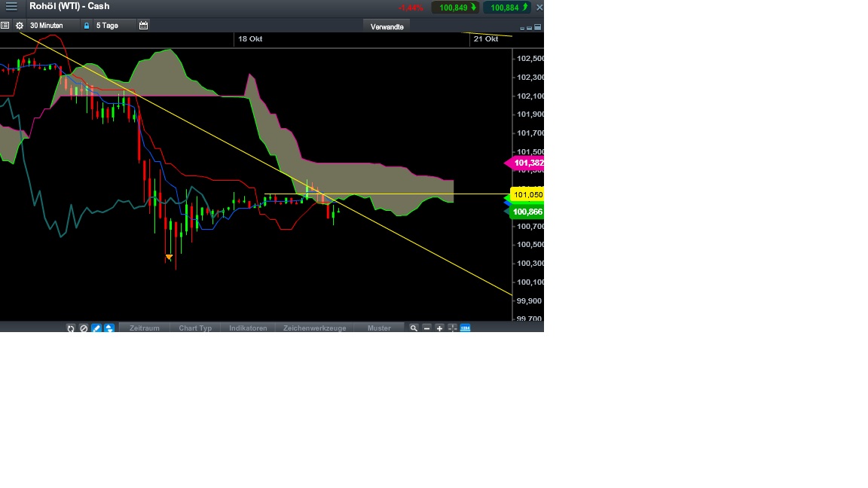Click the clear drawings circle-slash icon
The width and height of the screenshot is (868, 488).
click(84, 328)
